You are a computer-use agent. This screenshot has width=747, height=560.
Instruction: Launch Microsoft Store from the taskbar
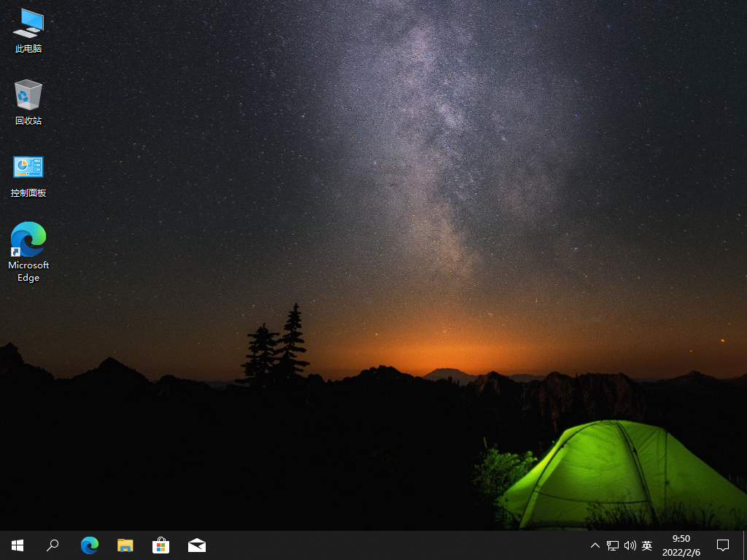pos(160,545)
